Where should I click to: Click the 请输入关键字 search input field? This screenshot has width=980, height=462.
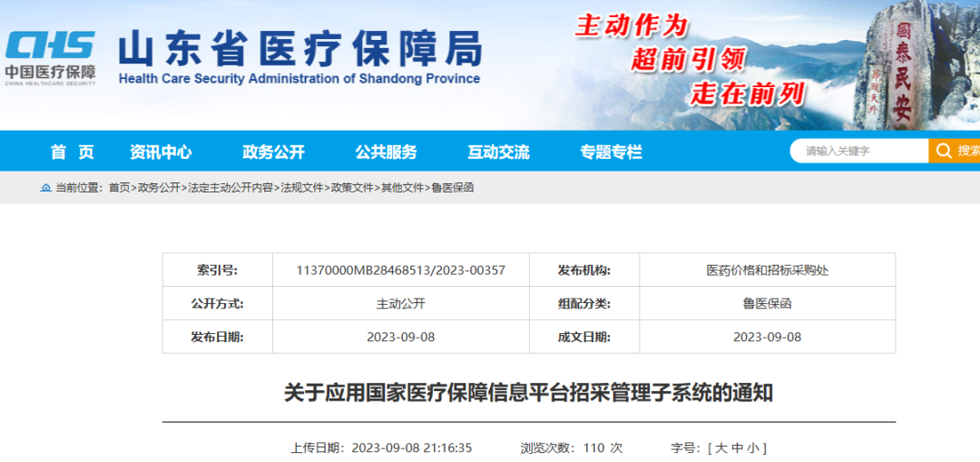pyautogui.click(x=859, y=151)
